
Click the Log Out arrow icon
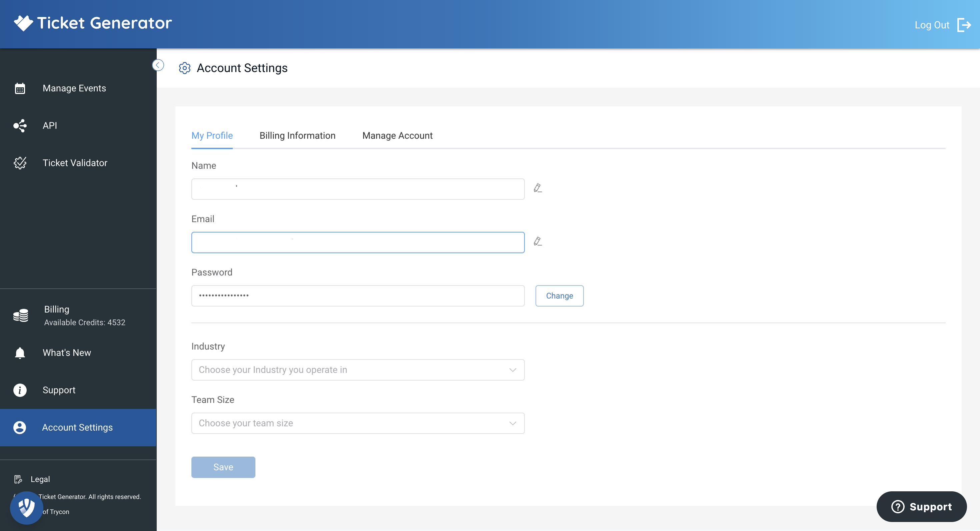pos(964,25)
